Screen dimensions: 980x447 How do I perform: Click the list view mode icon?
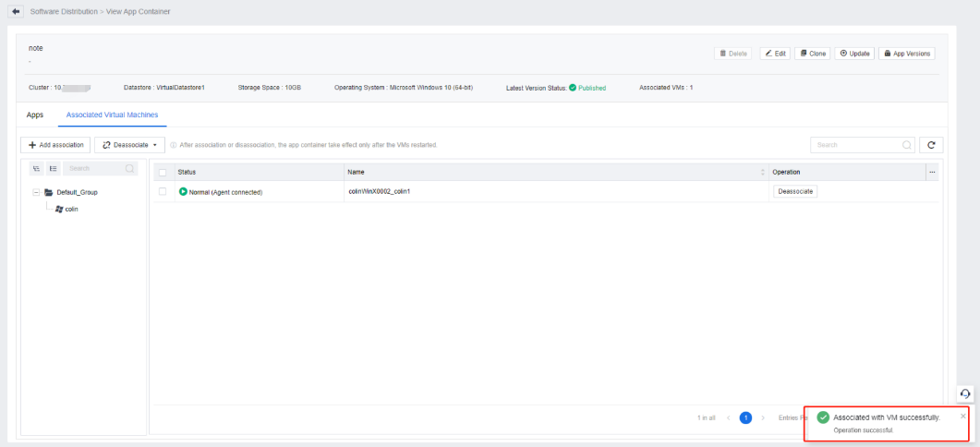coord(53,169)
